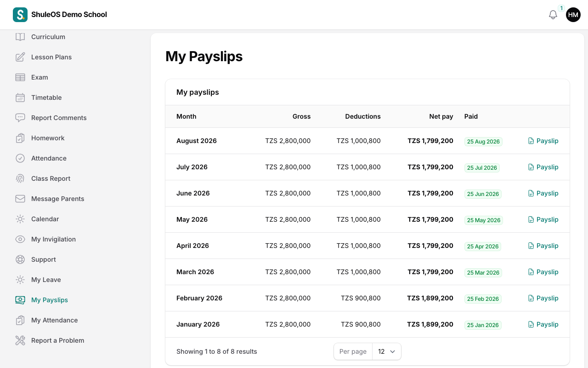
Task: Click the Class Report fingerprint icon
Action: (x=20, y=178)
